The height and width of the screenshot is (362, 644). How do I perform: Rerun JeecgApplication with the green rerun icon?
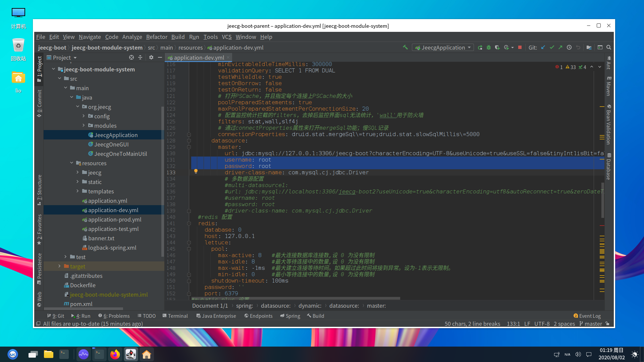coord(480,48)
